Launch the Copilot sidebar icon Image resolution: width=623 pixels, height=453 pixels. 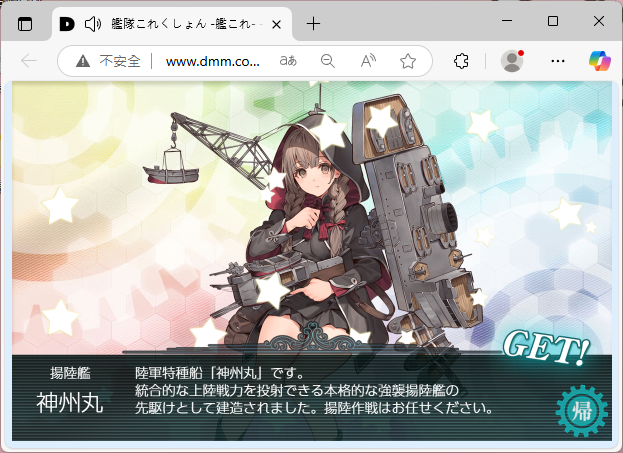(600, 61)
